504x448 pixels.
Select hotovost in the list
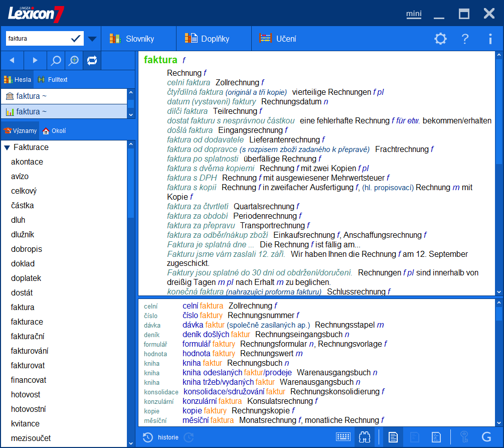[26, 395]
